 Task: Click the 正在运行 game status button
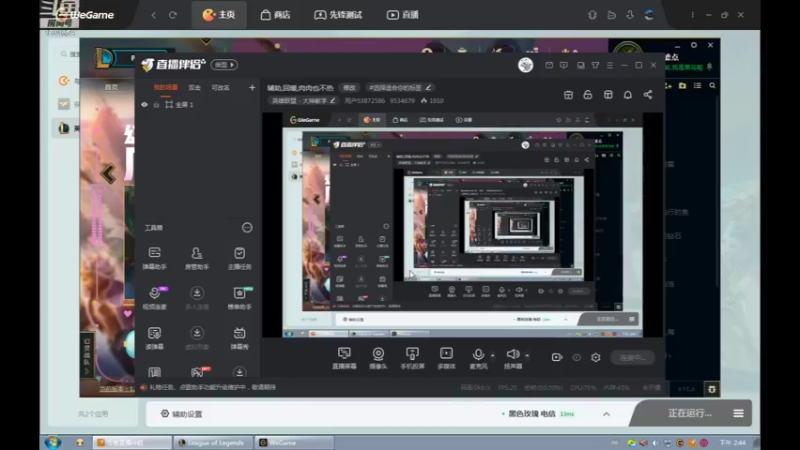(x=690, y=413)
